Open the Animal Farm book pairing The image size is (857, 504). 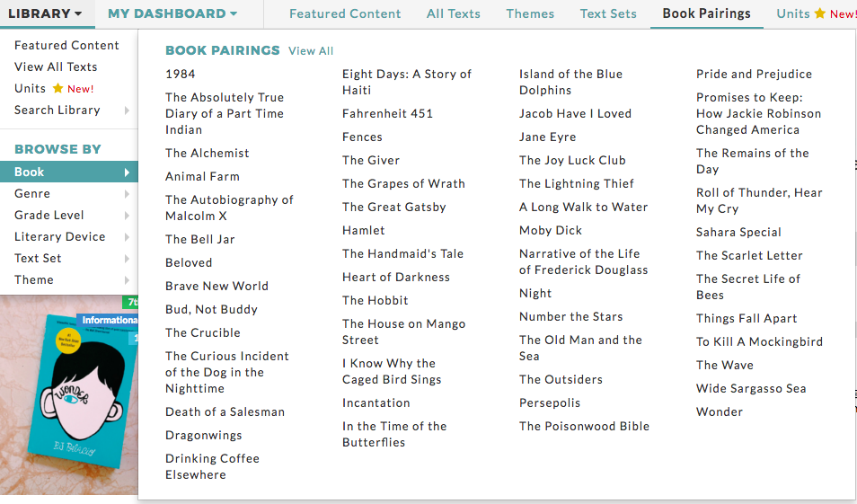click(202, 177)
